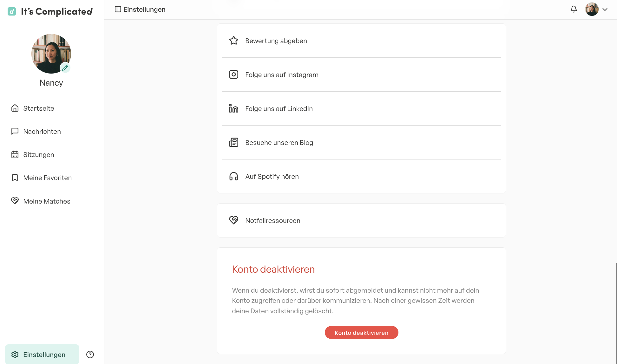The width and height of the screenshot is (617, 364).
Task: Click the Instagram icon
Action: point(233,75)
